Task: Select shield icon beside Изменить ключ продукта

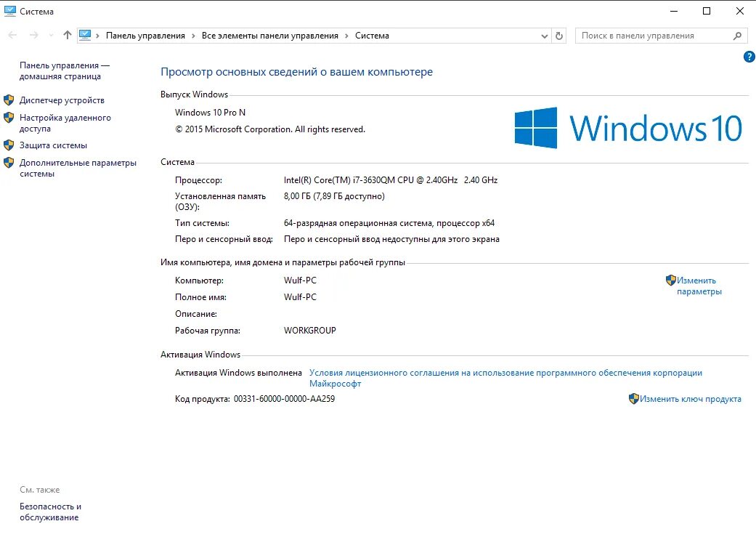Action: click(x=634, y=398)
